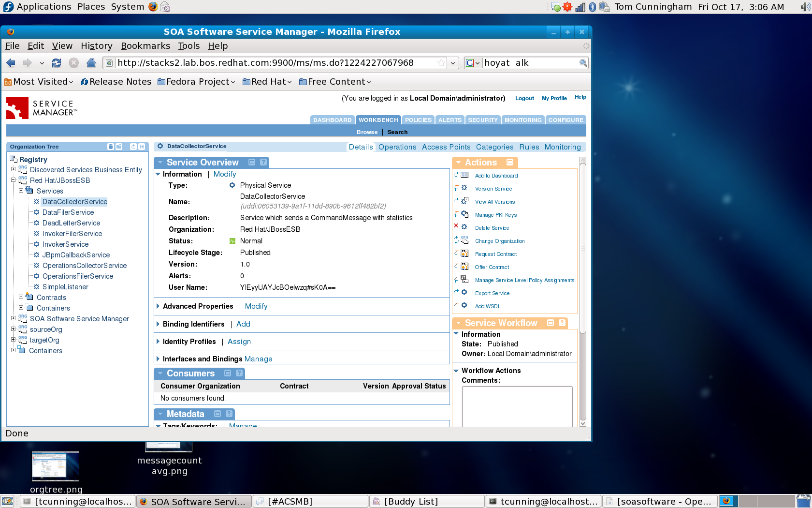Click the Firefox reload page icon
This screenshot has width=812, height=508.
[x=57, y=63]
